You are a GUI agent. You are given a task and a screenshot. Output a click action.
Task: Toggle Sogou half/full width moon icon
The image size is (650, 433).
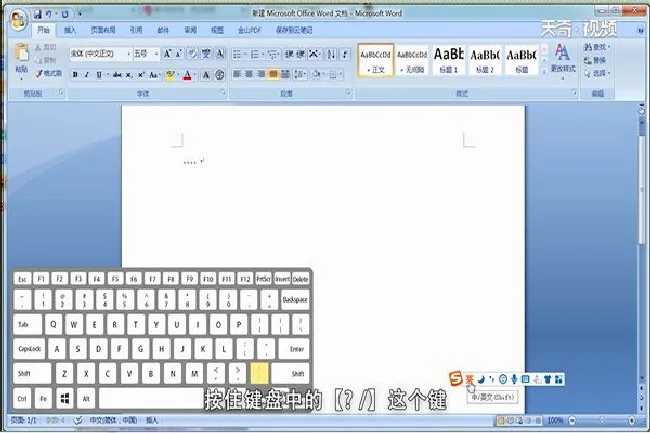481,379
